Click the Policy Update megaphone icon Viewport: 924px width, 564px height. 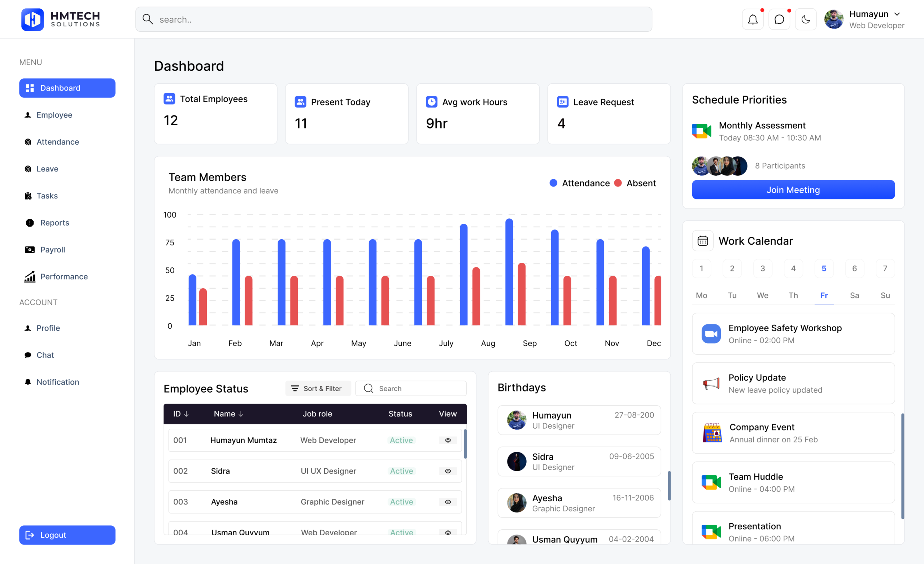[711, 383]
